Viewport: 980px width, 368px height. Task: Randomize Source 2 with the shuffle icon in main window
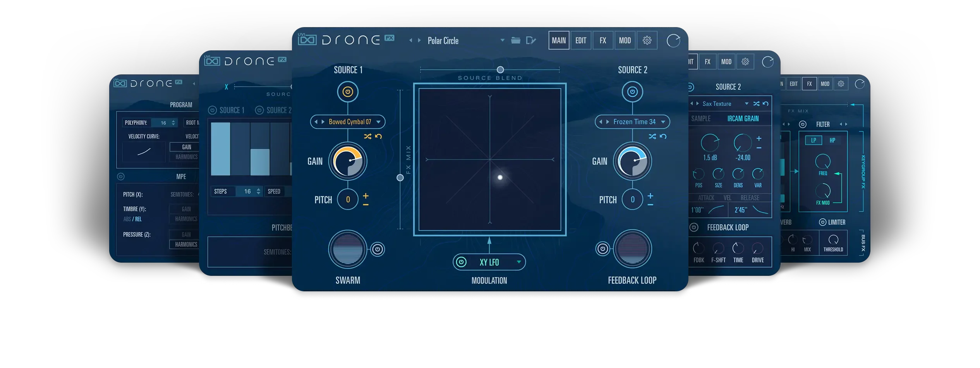click(x=652, y=136)
